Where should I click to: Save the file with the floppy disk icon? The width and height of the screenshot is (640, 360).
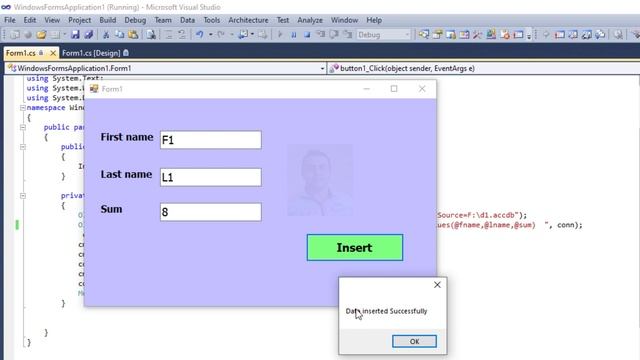(75, 35)
